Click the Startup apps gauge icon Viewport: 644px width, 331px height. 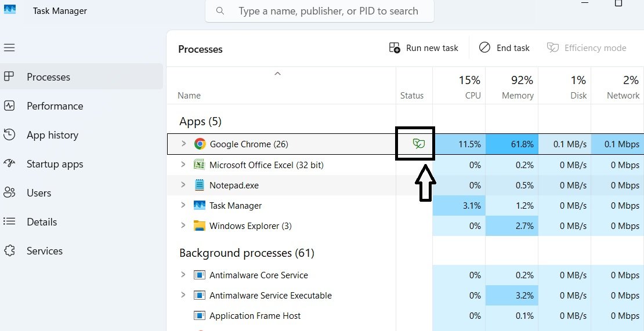(9, 163)
